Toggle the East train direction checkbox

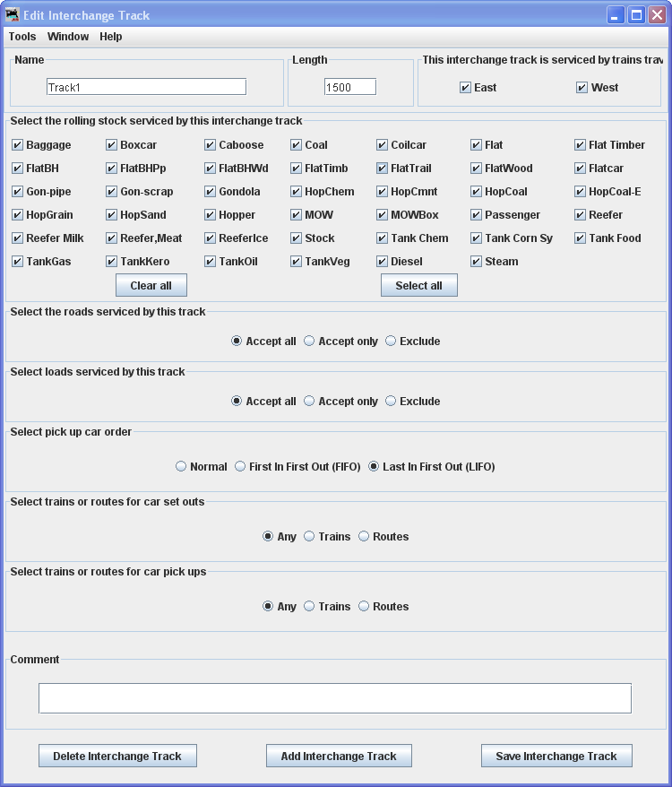click(465, 88)
